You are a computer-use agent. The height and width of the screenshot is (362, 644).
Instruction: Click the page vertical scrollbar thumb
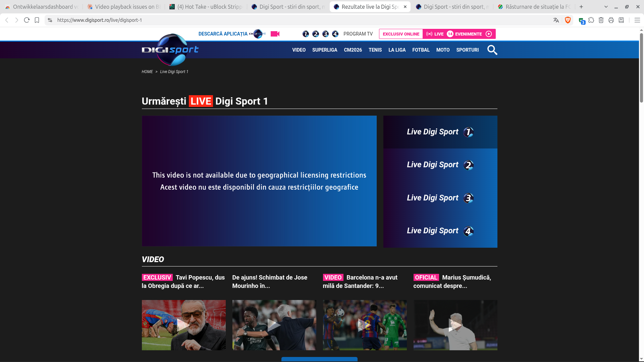tap(641, 67)
